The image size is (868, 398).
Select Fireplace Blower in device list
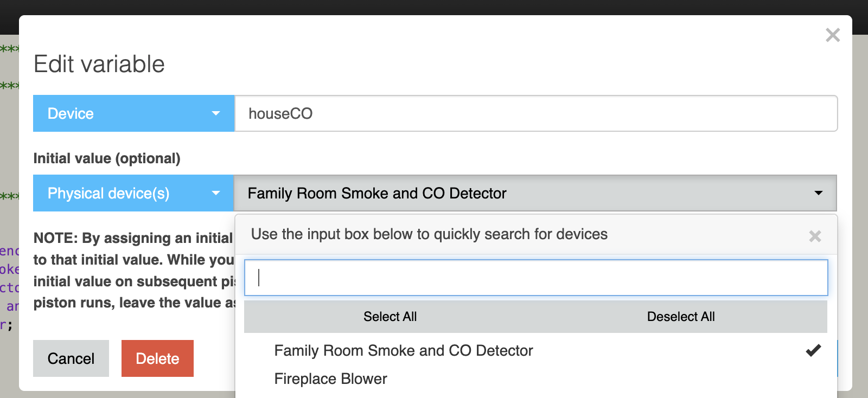pos(330,379)
